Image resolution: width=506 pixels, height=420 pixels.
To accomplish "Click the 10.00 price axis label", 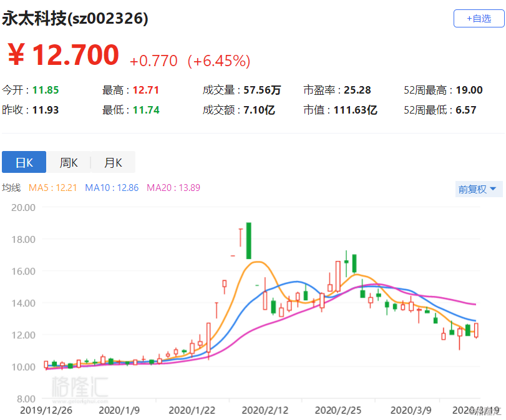I will [23, 367].
